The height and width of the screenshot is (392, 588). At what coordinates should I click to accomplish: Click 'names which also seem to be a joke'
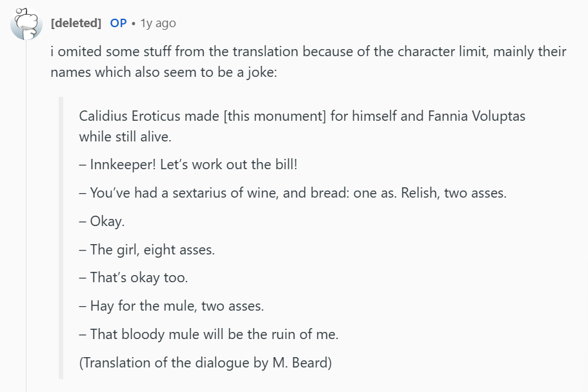163,72
